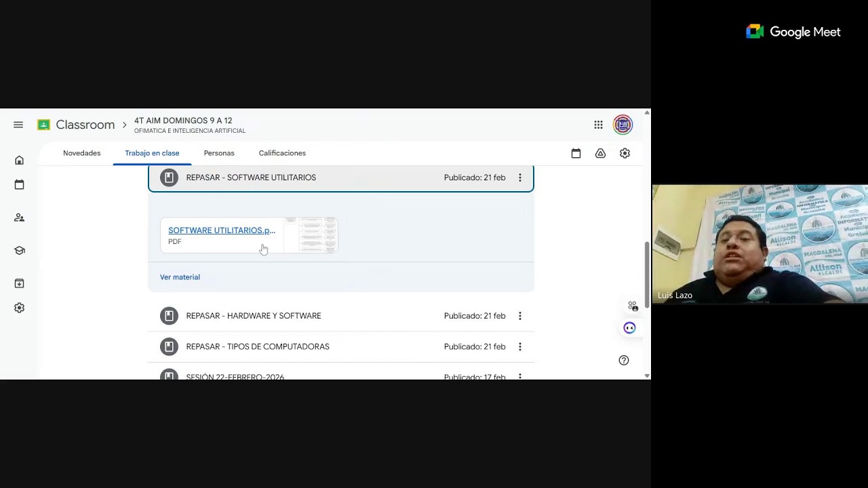This screenshot has width=868, height=488.
Task: Click the Google Meet logo
Action: click(x=793, y=32)
